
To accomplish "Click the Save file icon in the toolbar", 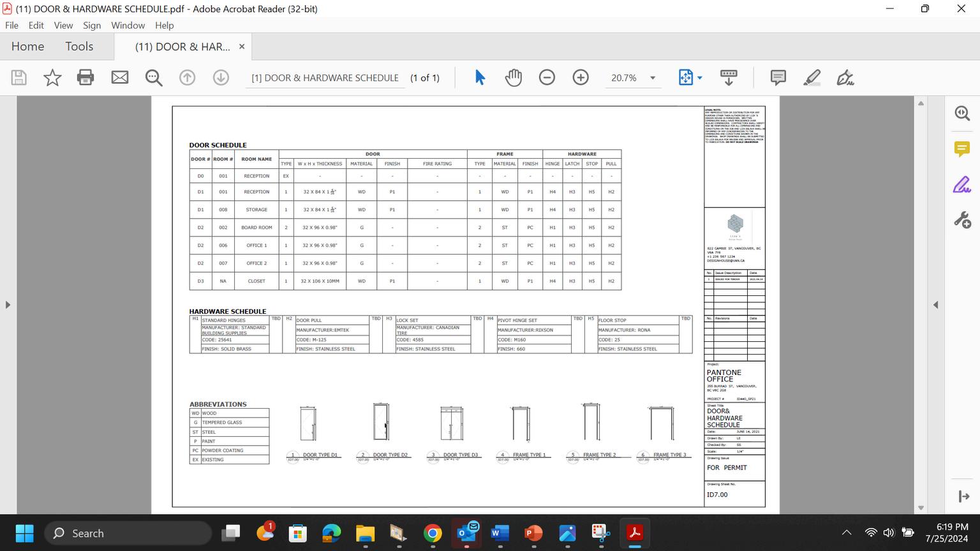I will click(x=19, y=78).
